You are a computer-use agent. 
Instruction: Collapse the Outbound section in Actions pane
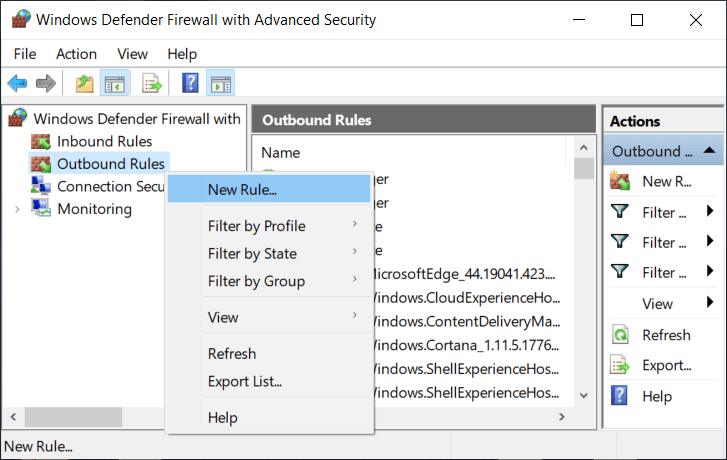pyautogui.click(x=709, y=150)
